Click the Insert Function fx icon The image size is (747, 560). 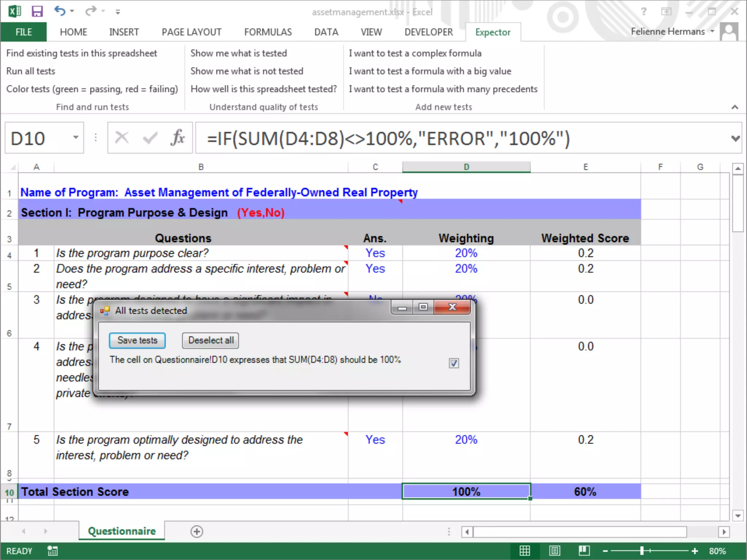(178, 138)
